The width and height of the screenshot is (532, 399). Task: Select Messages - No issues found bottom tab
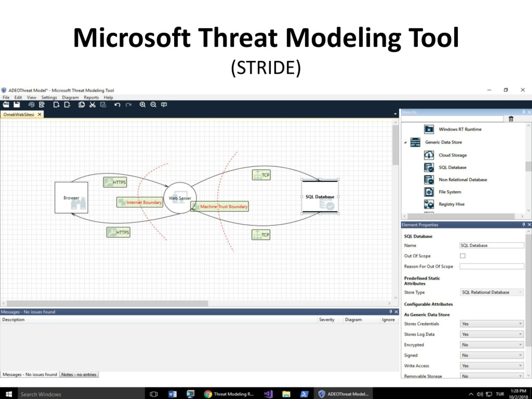tap(30, 374)
